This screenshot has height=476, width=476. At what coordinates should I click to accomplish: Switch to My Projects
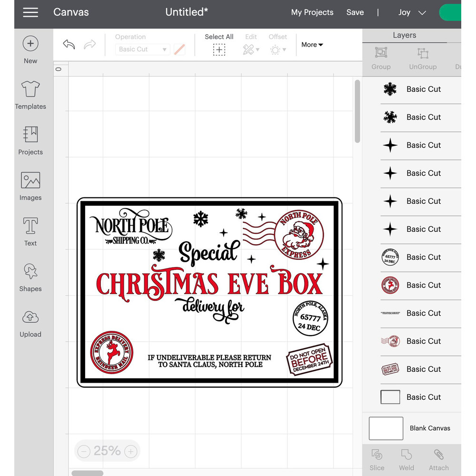(312, 12)
